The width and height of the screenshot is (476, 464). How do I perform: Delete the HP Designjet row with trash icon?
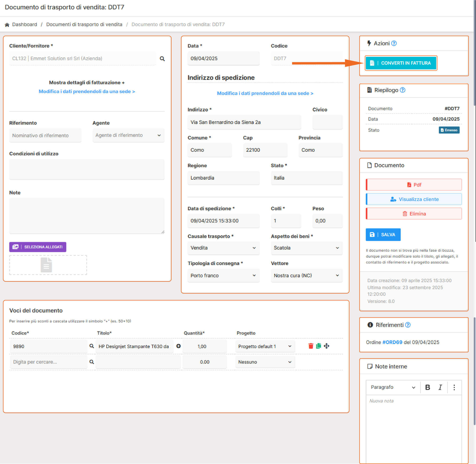[311, 346]
